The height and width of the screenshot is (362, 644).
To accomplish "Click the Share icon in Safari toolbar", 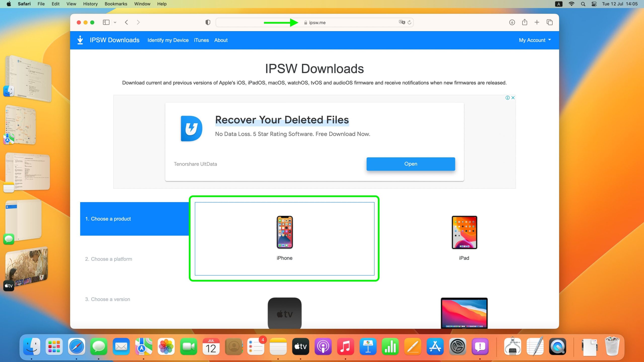I will pos(525,22).
